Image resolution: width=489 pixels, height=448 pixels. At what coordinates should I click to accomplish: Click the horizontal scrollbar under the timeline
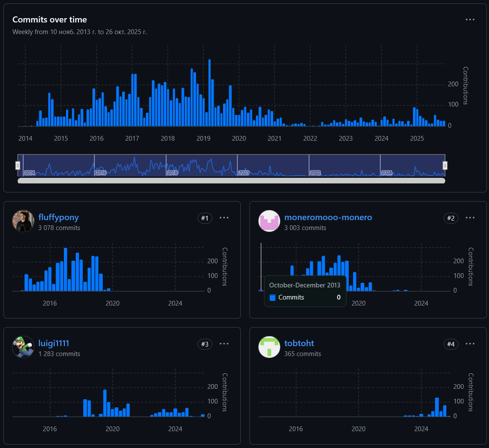point(231,180)
